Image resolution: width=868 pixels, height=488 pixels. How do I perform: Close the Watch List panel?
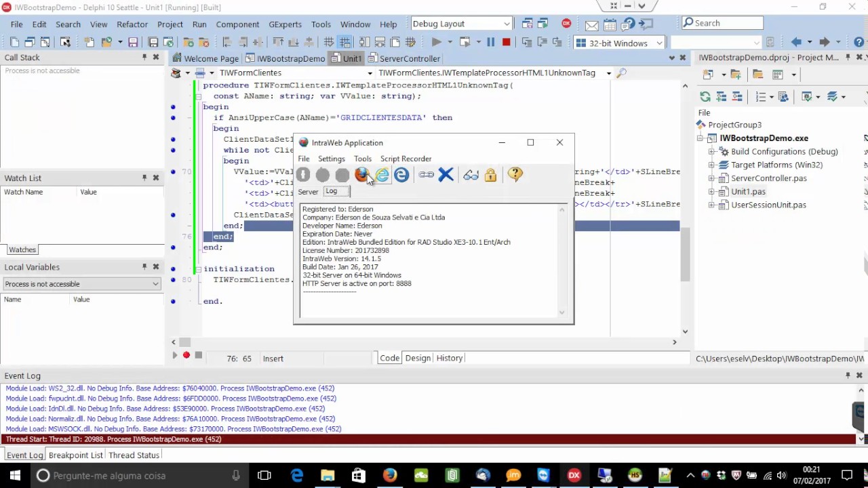156,178
